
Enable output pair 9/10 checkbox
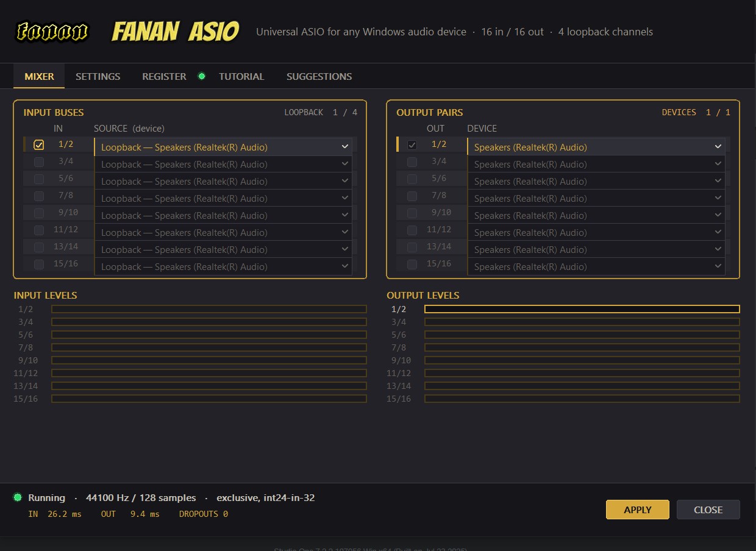tap(412, 213)
